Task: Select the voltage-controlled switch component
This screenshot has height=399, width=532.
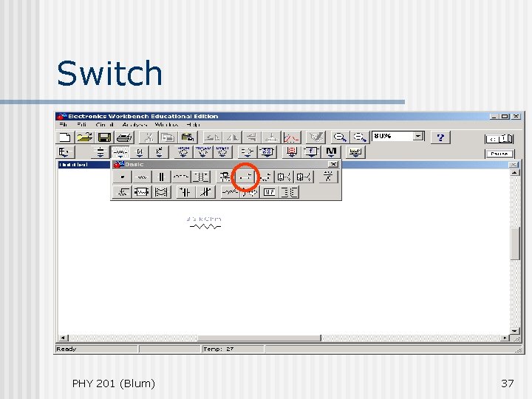Action: tap(284, 177)
